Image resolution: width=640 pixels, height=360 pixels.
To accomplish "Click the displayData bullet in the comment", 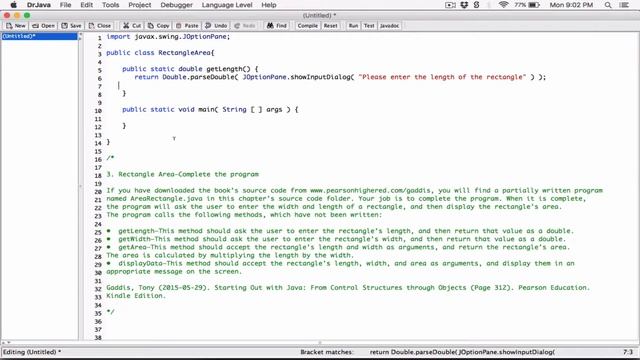I will (340, 264).
